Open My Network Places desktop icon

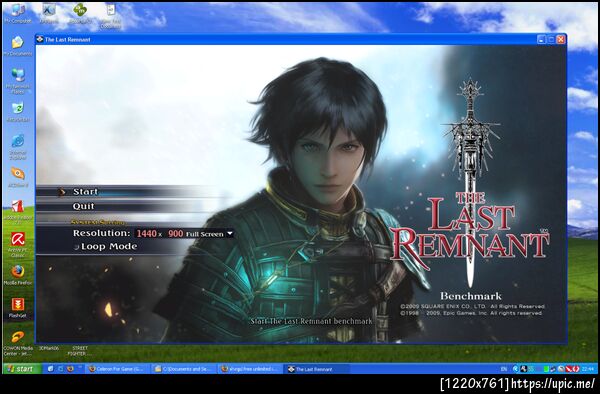point(18,74)
